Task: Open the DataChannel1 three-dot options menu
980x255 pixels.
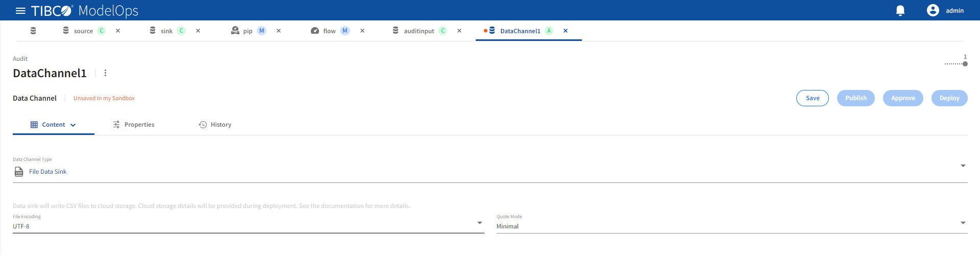Action: point(106,73)
